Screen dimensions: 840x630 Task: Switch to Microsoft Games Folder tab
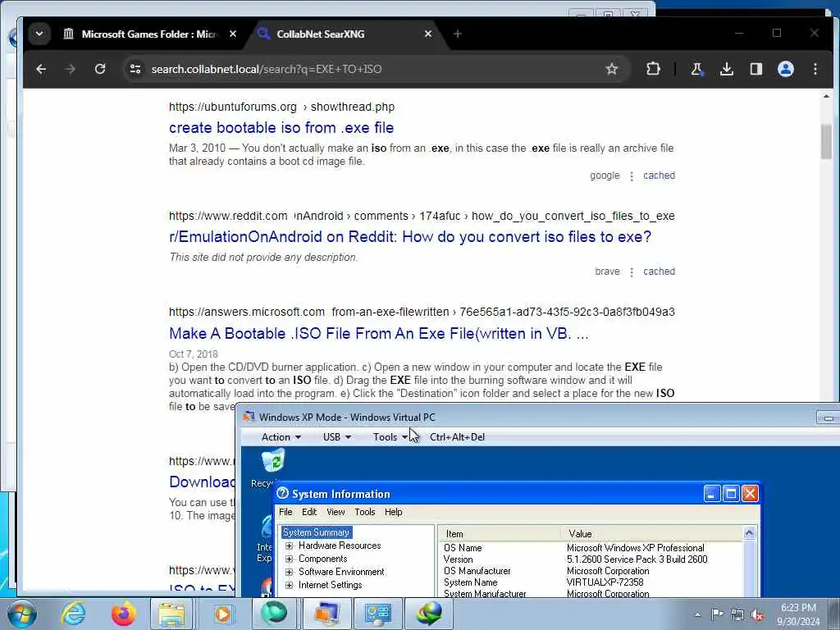tap(148, 34)
